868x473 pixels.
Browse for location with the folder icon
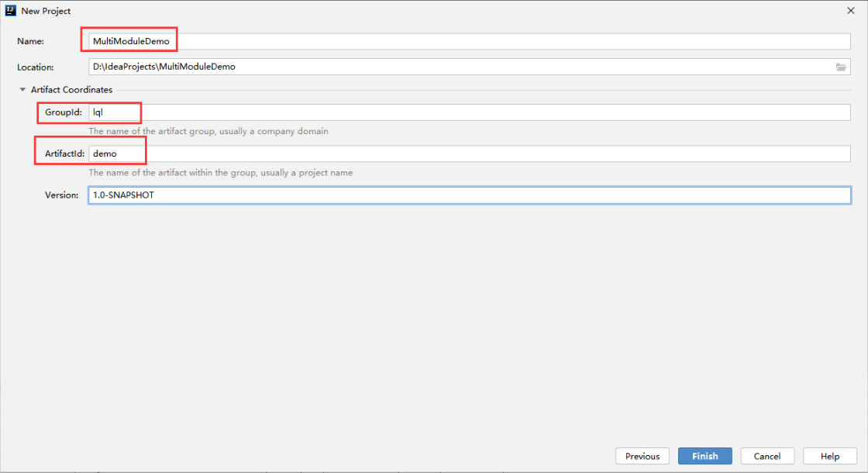(x=841, y=67)
